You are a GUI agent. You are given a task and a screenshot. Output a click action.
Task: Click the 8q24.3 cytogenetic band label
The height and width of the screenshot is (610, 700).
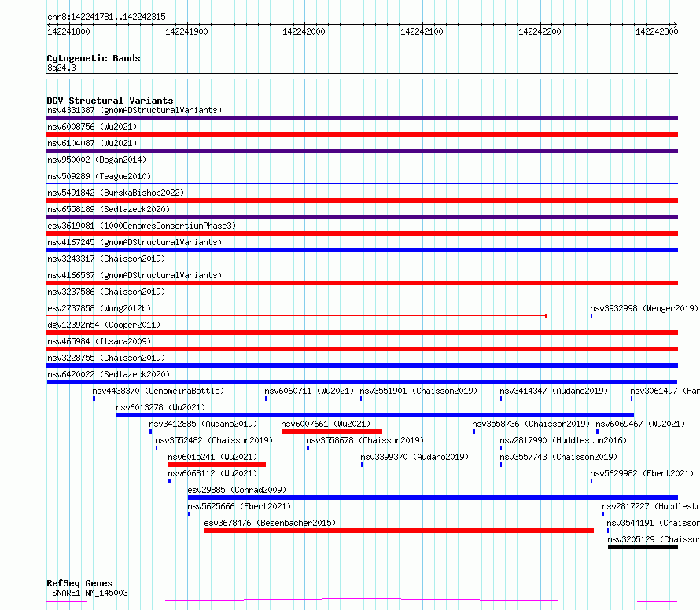[61, 68]
